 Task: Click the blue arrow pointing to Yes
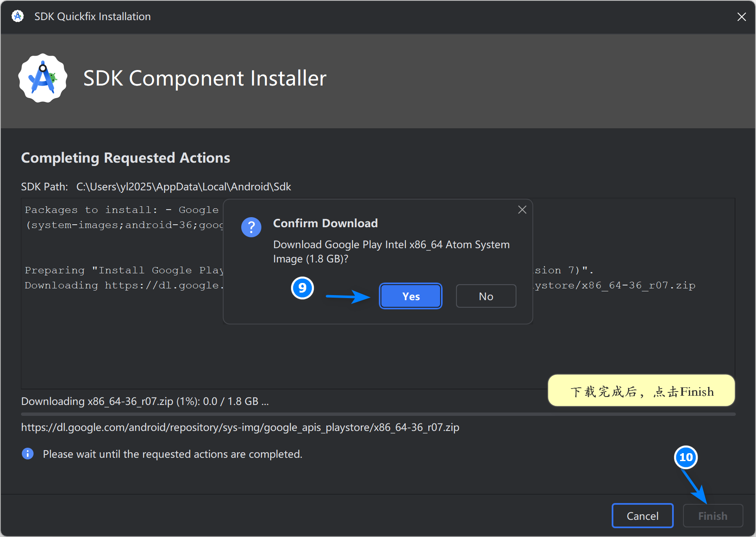(x=348, y=297)
